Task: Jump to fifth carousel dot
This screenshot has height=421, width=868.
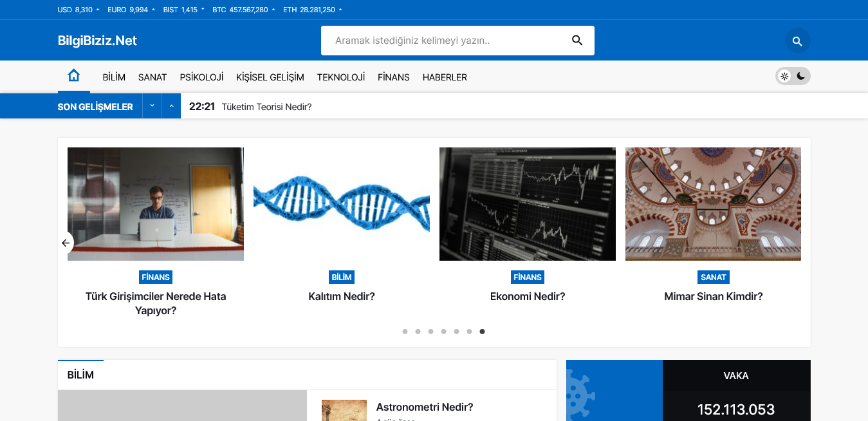Action: (x=456, y=332)
